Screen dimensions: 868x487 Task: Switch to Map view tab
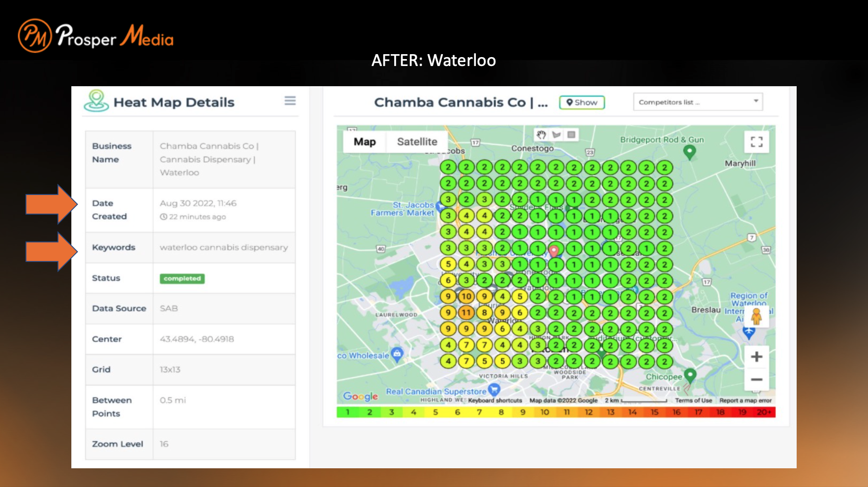click(x=365, y=142)
